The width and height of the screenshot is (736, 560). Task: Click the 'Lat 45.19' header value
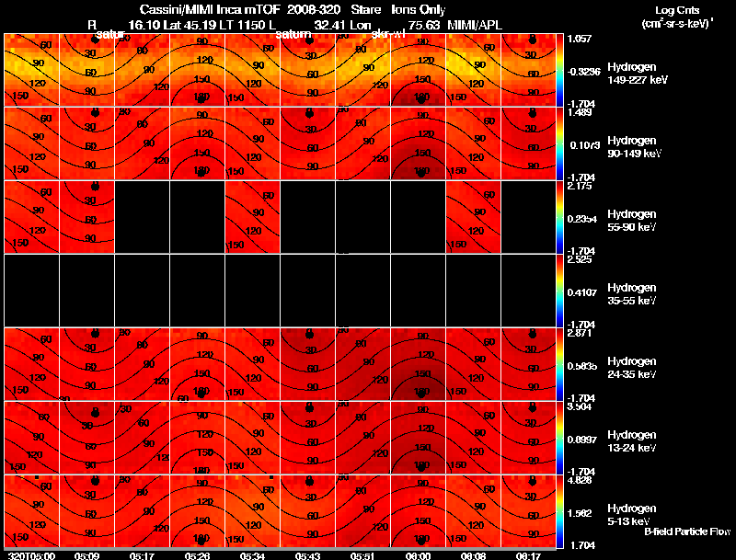pyautogui.click(x=190, y=25)
